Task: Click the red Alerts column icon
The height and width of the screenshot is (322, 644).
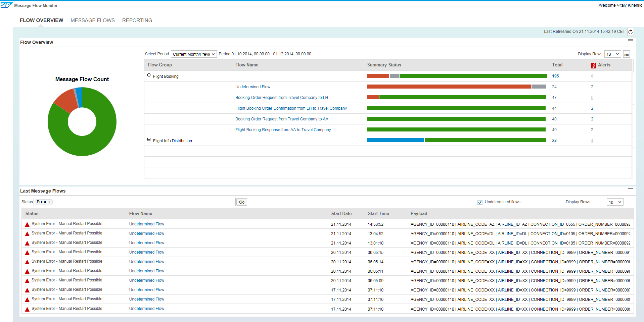Action: pos(594,65)
